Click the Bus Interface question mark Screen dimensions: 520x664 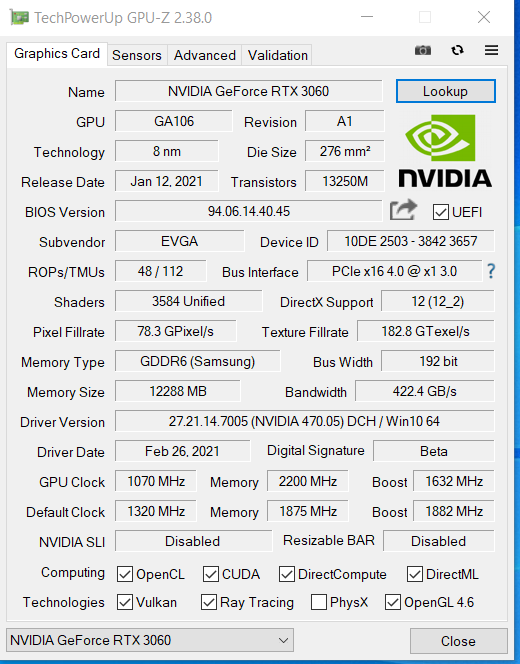pos(491,271)
